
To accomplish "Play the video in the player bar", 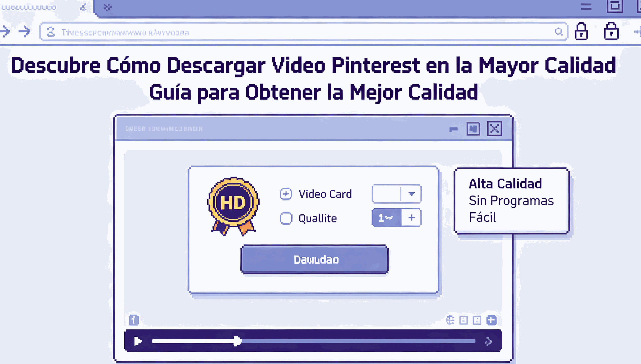I will (138, 341).
